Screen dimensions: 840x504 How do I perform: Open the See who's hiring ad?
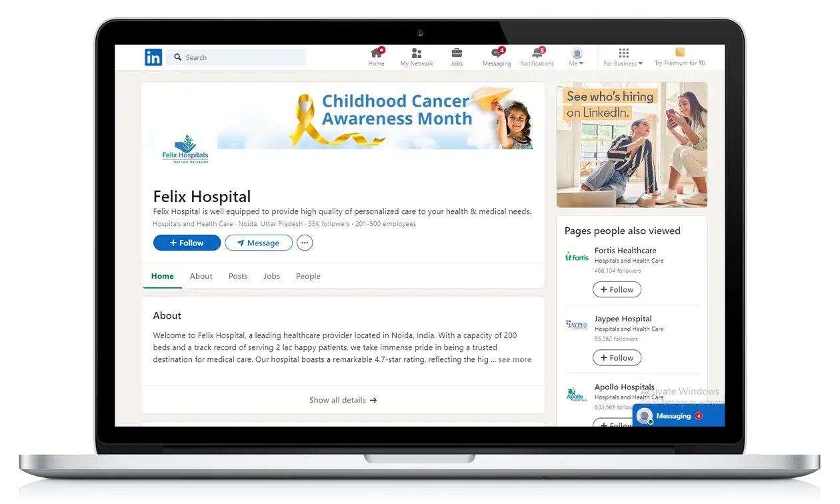631,145
